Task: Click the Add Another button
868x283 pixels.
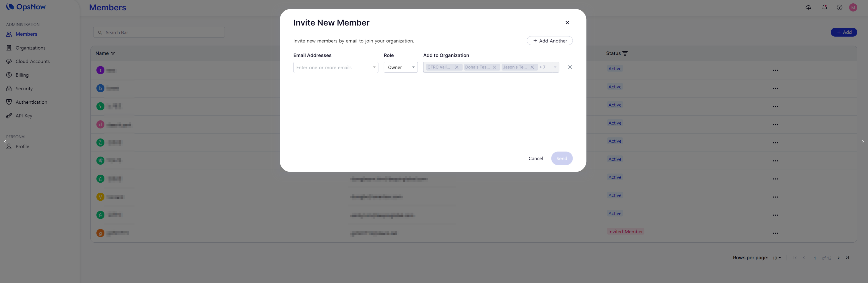Action: point(549,41)
